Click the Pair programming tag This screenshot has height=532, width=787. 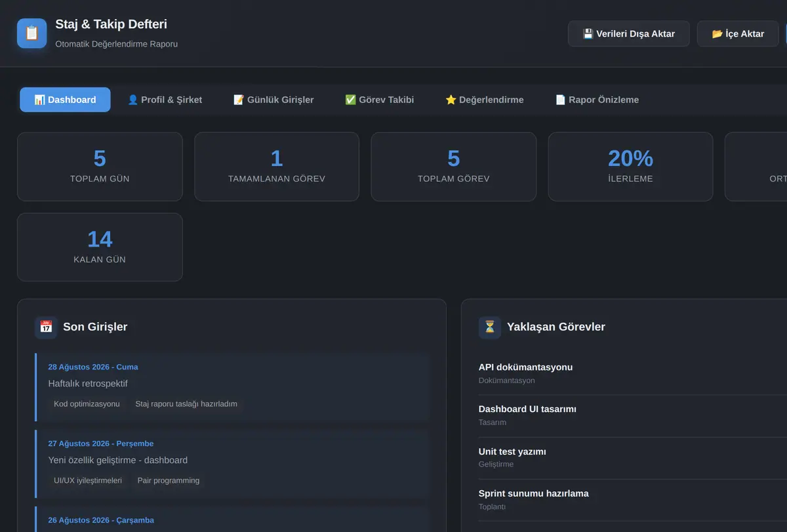[169, 481]
